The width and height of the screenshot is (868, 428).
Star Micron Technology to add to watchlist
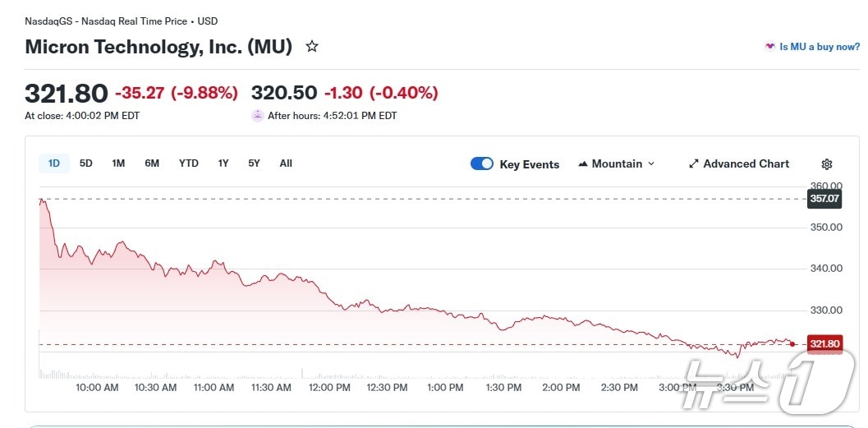(312, 47)
